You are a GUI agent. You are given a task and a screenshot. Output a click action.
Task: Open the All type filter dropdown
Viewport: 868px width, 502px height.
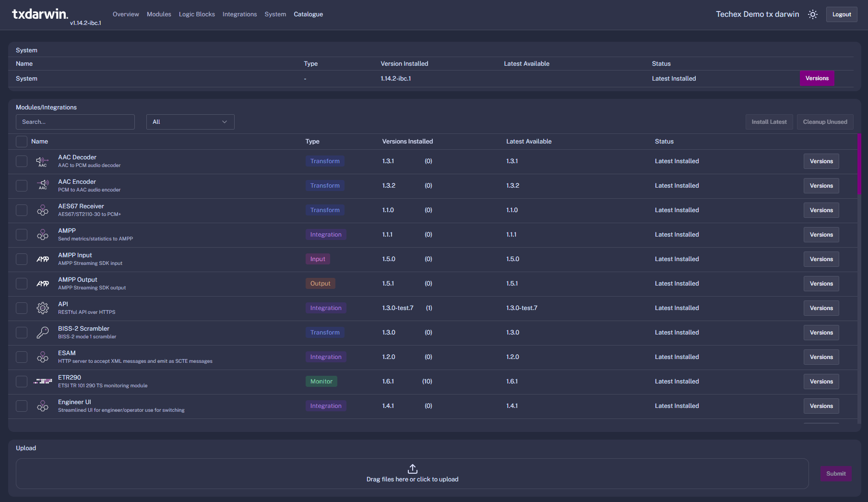click(190, 122)
